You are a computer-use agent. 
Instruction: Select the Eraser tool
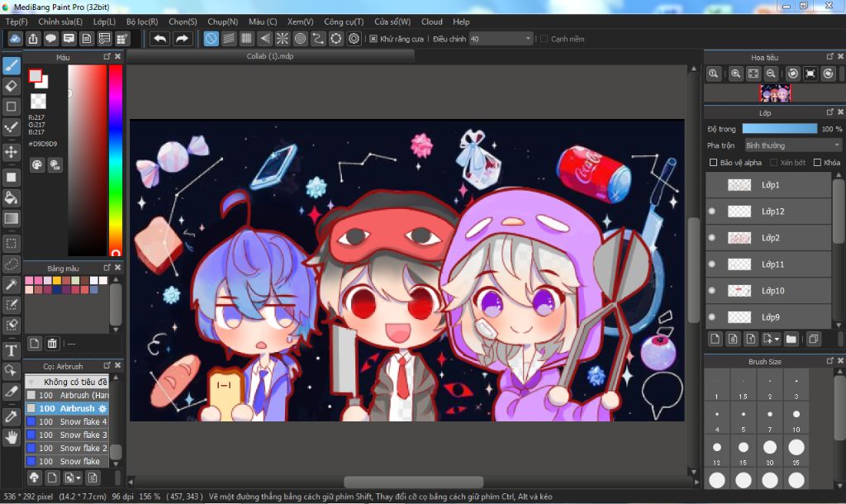pos(12,86)
